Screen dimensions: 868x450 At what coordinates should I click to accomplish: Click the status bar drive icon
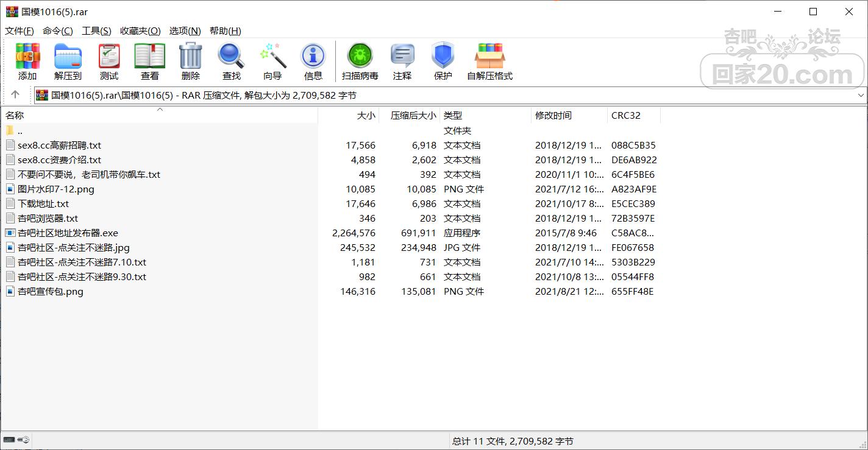[9, 440]
